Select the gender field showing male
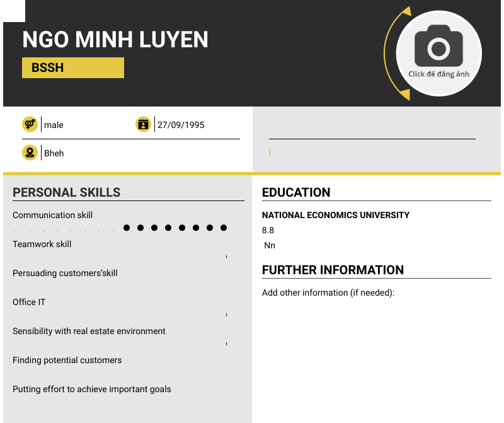The image size is (504, 423). coord(54,125)
